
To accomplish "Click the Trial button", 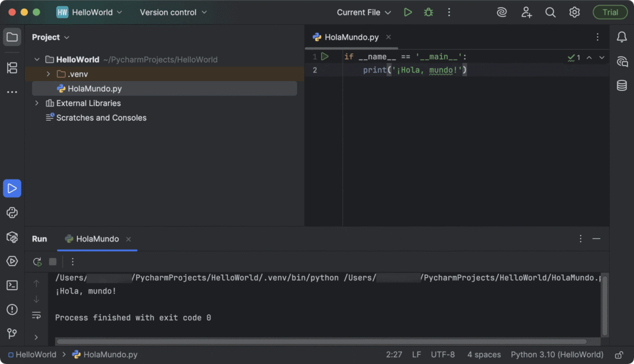I will tap(610, 12).
